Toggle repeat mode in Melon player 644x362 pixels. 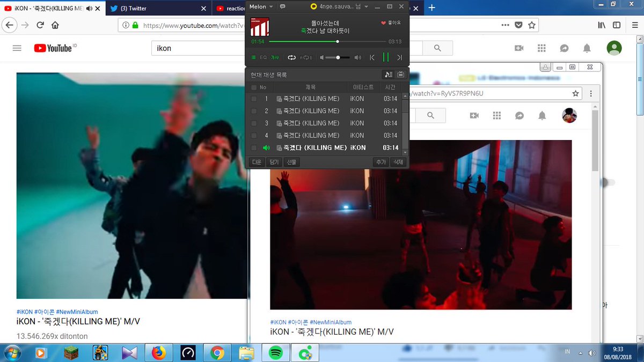(x=291, y=57)
